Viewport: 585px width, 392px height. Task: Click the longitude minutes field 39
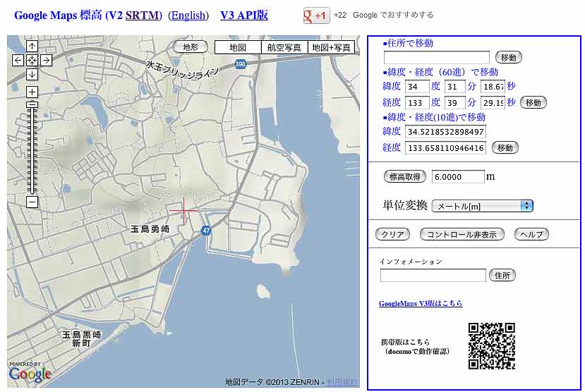click(454, 102)
